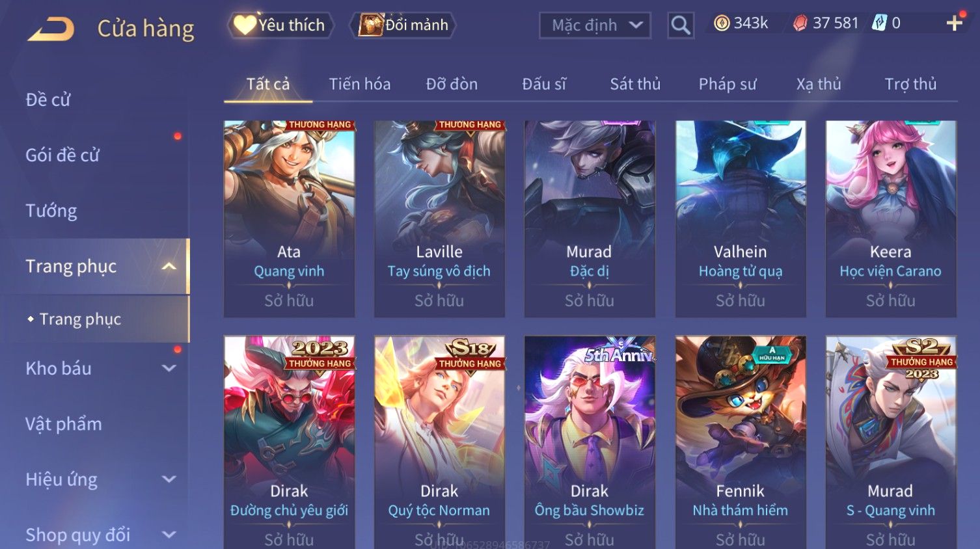
Task: Tap the gold coin 343k balance
Action: 741,23
